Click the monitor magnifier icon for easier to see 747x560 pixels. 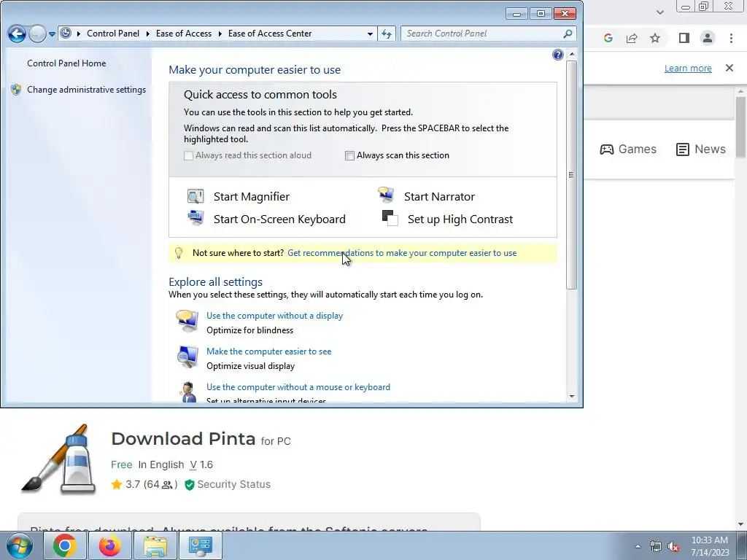tap(187, 357)
